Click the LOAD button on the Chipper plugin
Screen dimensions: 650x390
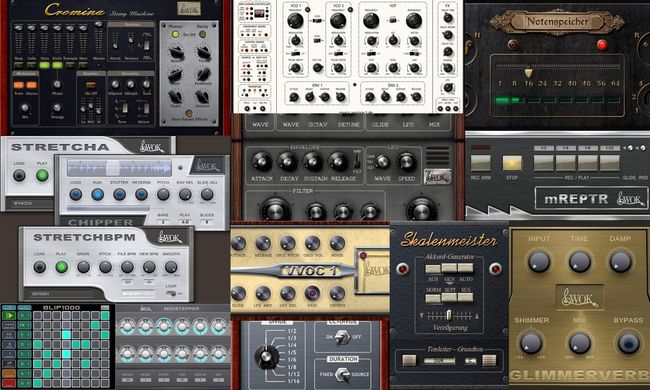(x=75, y=194)
